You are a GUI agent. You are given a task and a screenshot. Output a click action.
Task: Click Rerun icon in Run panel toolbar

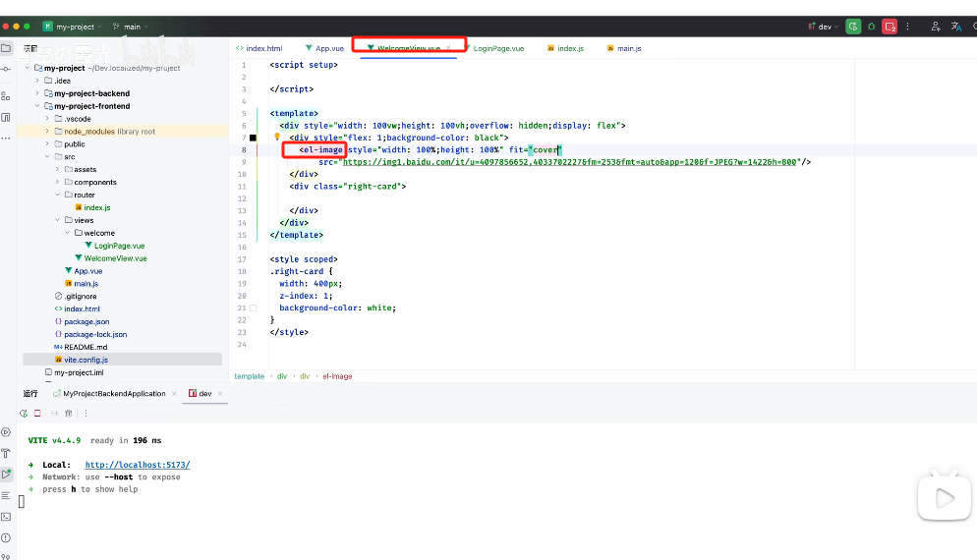[x=24, y=413]
